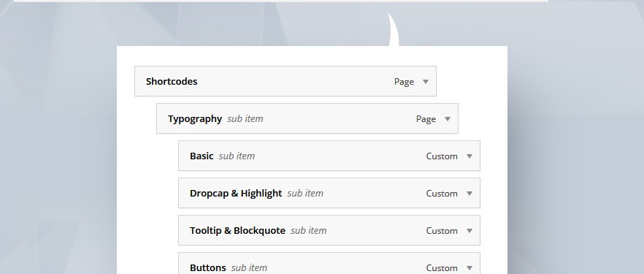Click Custom label on Tooltip & Blockquote row

coord(442,231)
